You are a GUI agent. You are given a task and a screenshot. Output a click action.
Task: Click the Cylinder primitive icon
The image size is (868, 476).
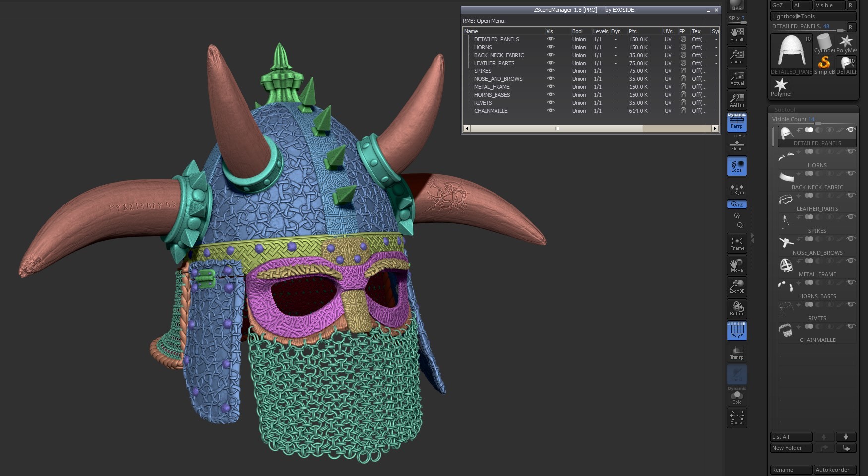(x=823, y=42)
